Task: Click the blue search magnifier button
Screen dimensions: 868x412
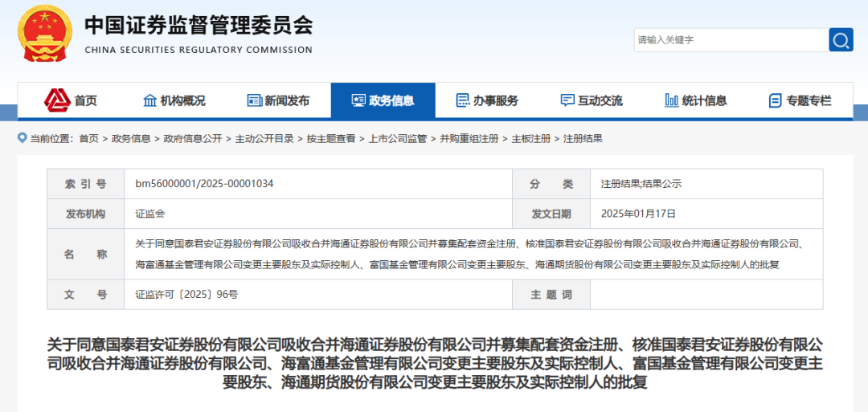Action: (x=841, y=39)
